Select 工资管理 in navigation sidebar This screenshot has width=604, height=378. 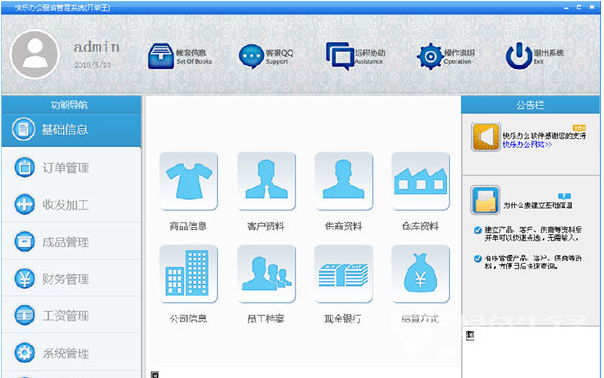click(x=71, y=316)
